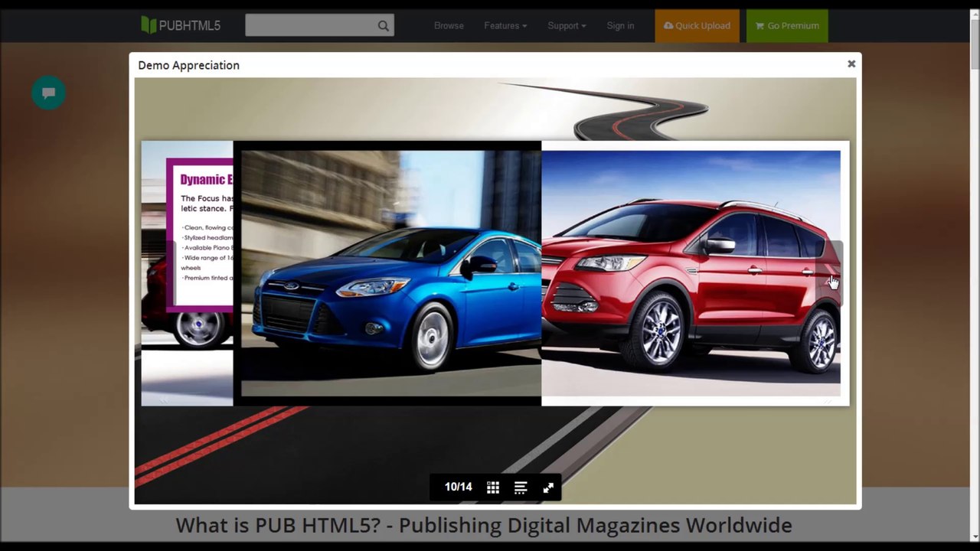The image size is (980, 551).
Task: Click the PUBHTML5 logo
Action: coord(181,25)
